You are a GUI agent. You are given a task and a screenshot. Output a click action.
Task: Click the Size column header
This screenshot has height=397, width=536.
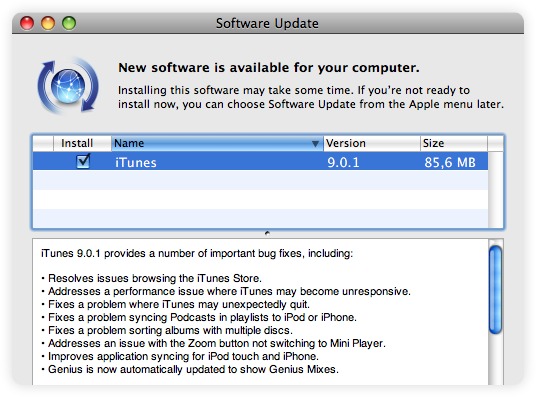tap(454, 143)
